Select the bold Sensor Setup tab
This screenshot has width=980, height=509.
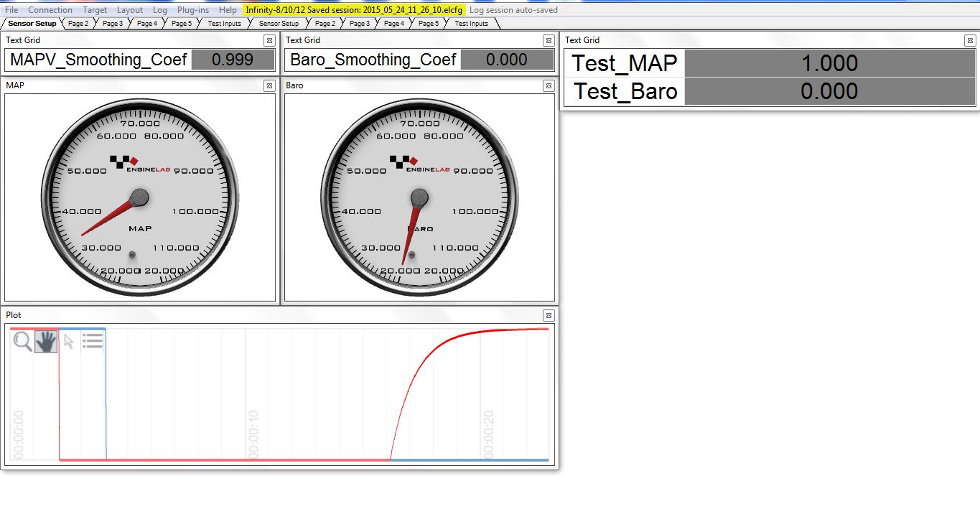tap(32, 24)
